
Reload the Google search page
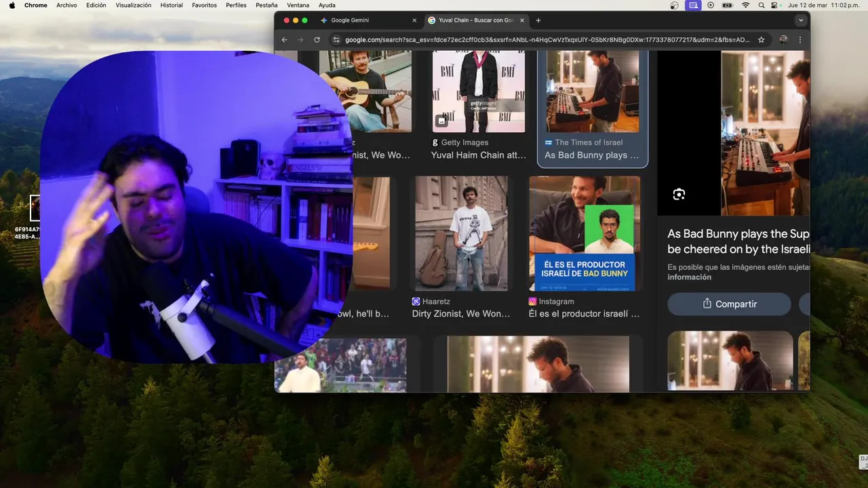317,40
